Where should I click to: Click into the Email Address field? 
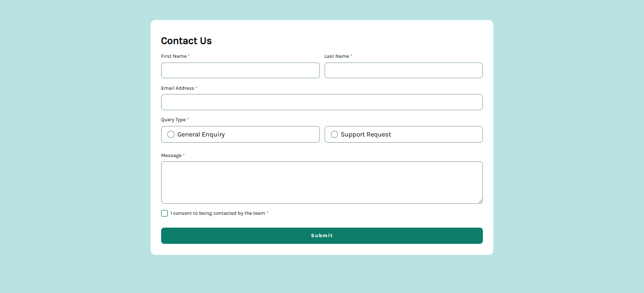pos(322,102)
